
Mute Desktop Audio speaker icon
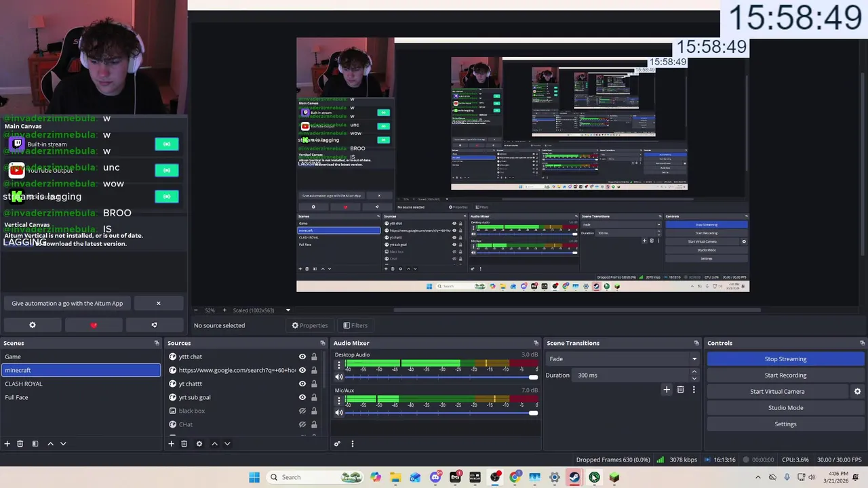(x=339, y=378)
